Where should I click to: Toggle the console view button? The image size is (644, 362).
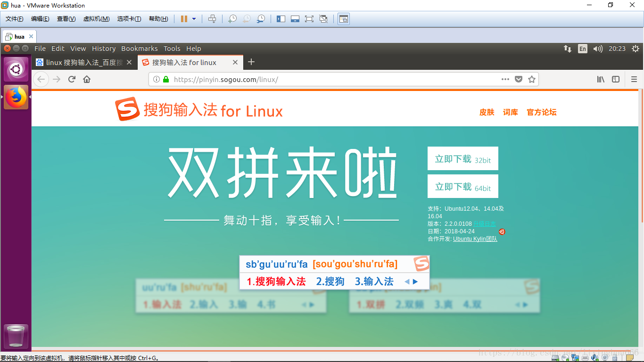click(x=344, y=19)
